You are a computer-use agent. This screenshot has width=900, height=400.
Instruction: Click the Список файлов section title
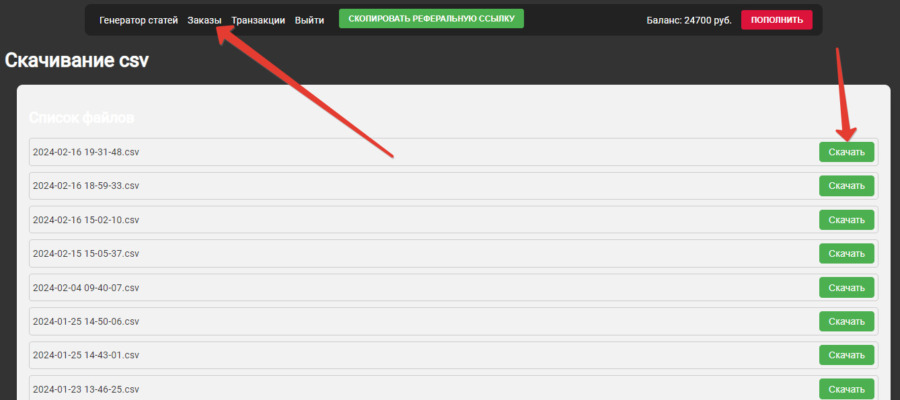[x=82, y=118]
